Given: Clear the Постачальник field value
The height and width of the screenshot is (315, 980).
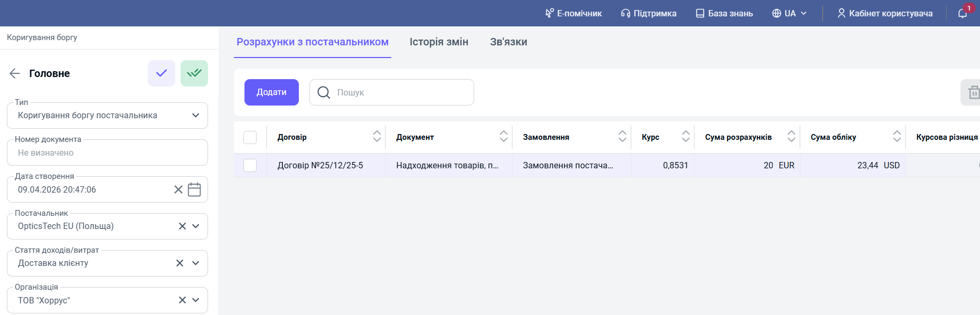Looking at the screenshot, I should 182,226.
